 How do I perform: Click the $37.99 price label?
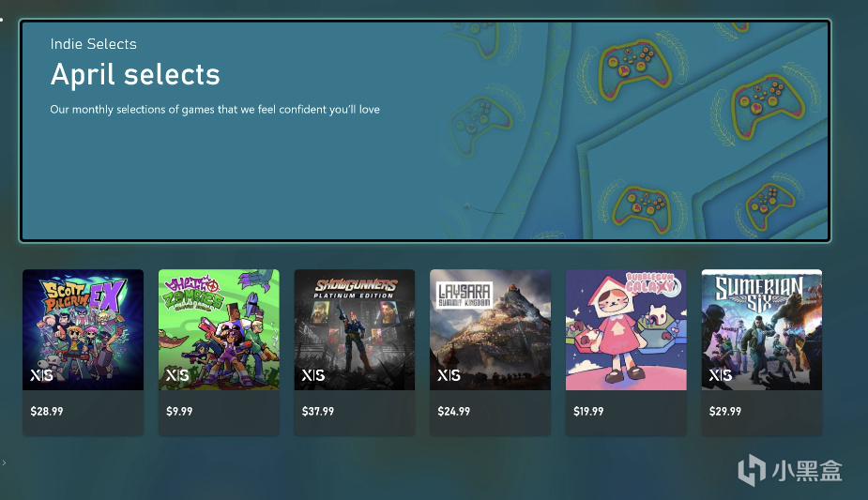click(x=318, y=412)
